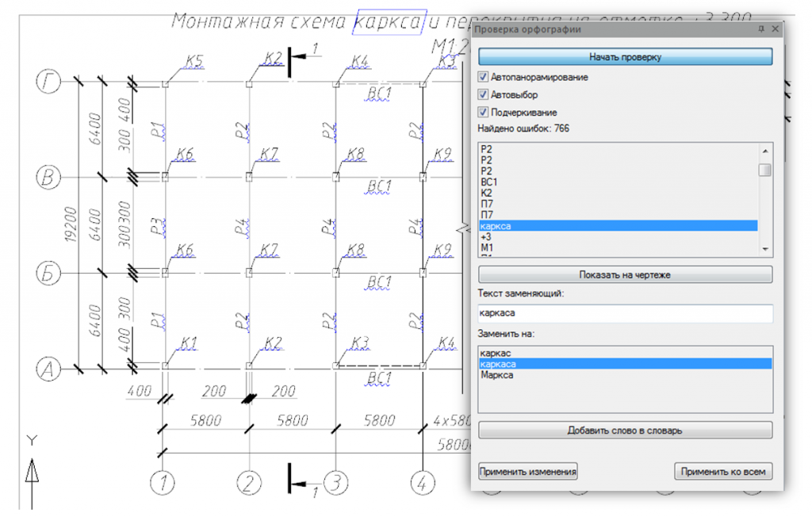Choose 'каркса' in the found errors list
This screenshot has width=812, height=517.
[x=619, y=226]
